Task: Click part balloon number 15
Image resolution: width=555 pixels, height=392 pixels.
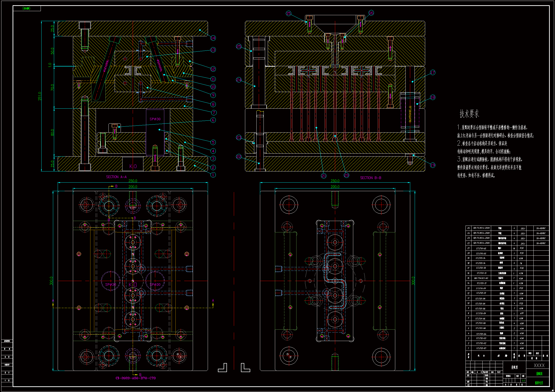Action: click(x=288, y=13)
